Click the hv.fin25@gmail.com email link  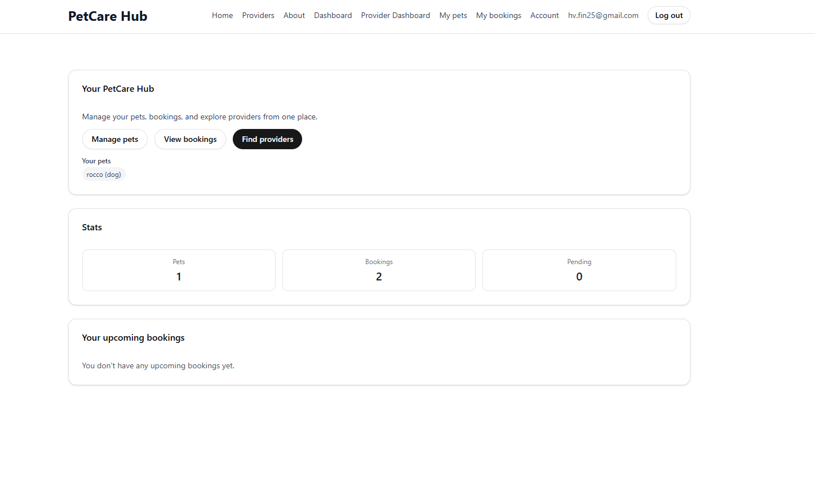click(x=603, y=15)
